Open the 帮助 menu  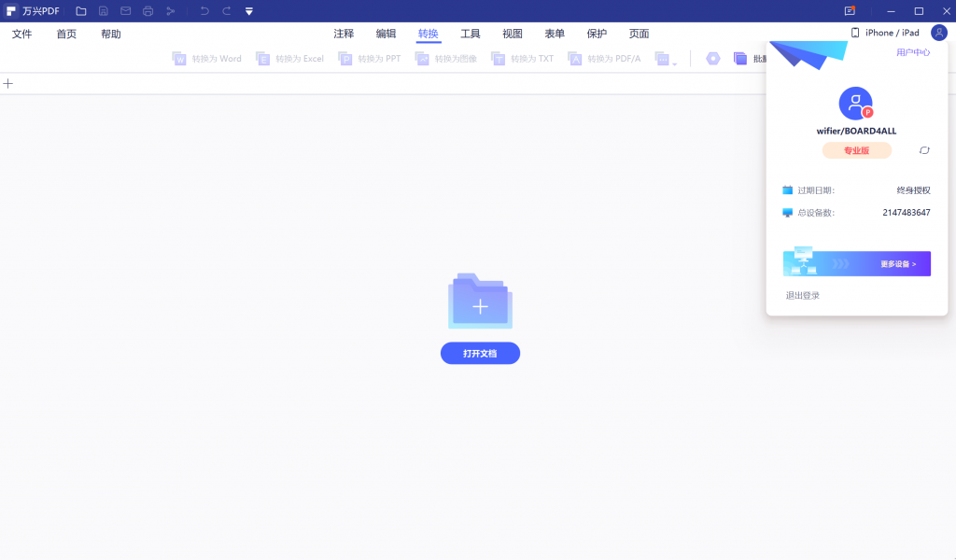[111, 35]
